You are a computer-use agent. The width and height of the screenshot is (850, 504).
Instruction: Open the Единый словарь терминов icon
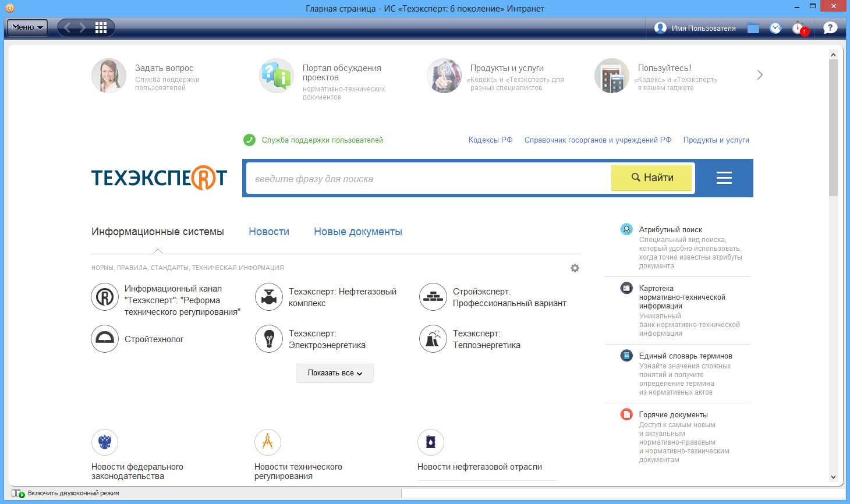click(x=626, y=356)
